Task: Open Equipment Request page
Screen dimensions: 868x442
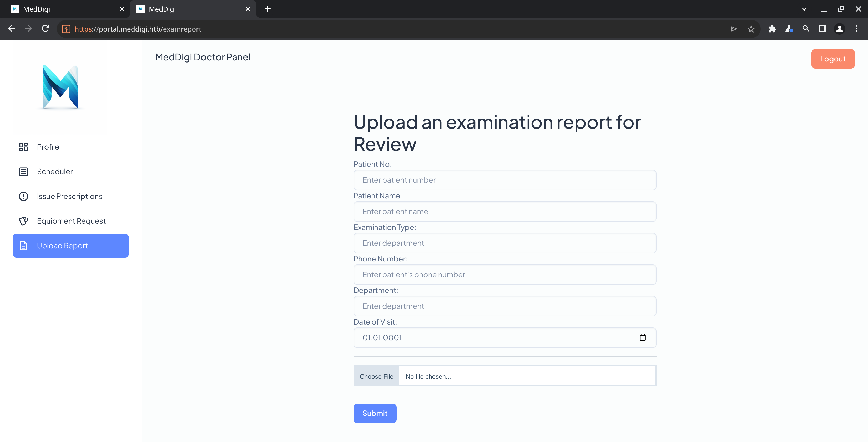Action: 71,221
